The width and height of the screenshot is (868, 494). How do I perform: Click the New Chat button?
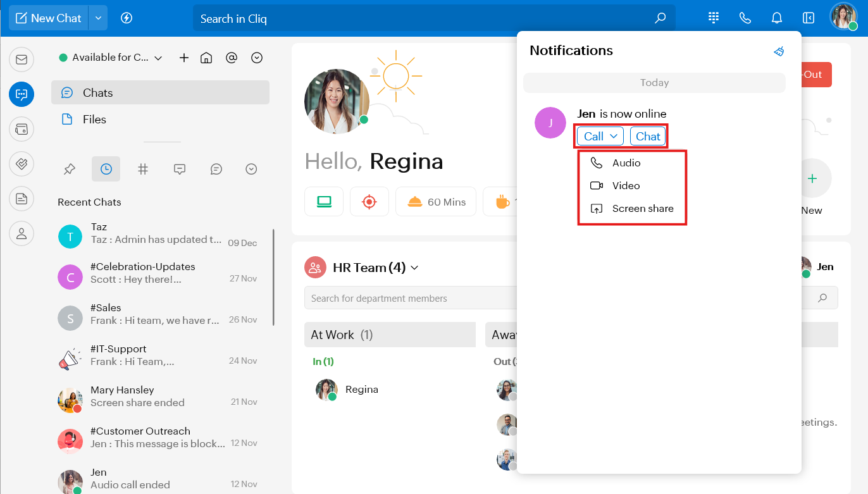[x=49, y=18]
